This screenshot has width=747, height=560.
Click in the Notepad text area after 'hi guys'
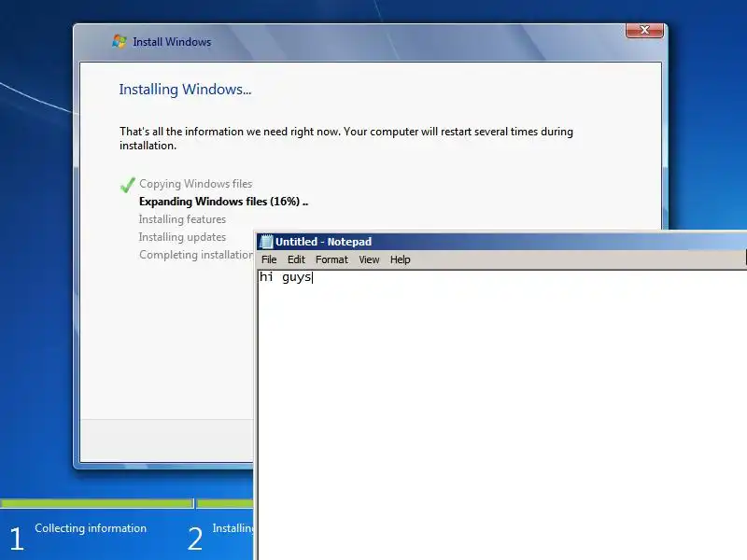coord(313,277)
